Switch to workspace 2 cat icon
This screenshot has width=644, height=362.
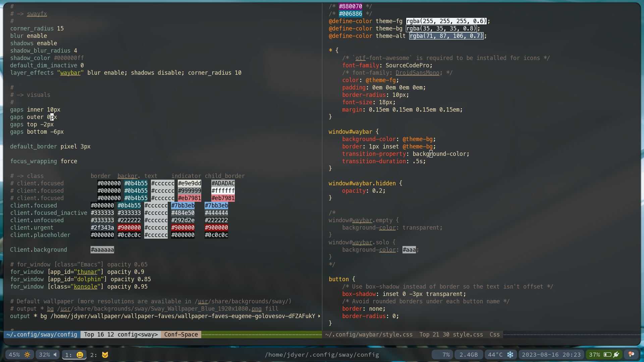(x=105, y=355)
